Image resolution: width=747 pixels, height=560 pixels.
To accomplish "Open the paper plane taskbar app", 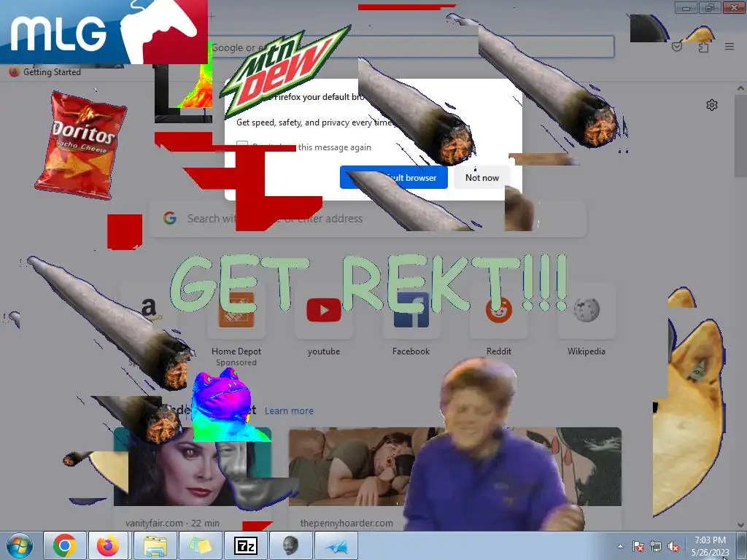I will coord(336,545).
